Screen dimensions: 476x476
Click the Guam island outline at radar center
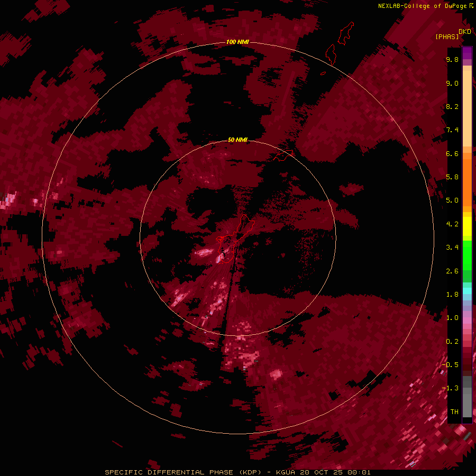(235, 239)
